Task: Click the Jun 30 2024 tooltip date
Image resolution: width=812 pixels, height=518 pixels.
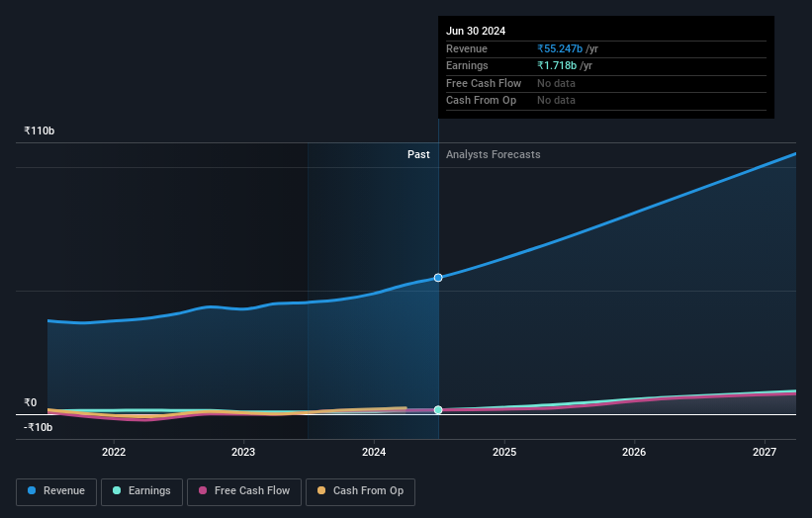Action: coord(476,31)
